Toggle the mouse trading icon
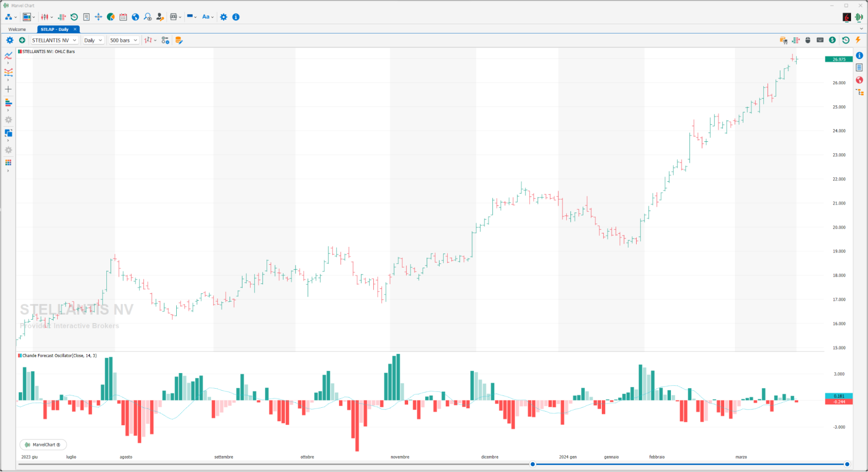Image resolution: width=868 pixels, height=472 pixels. click(x=808, y=40)
